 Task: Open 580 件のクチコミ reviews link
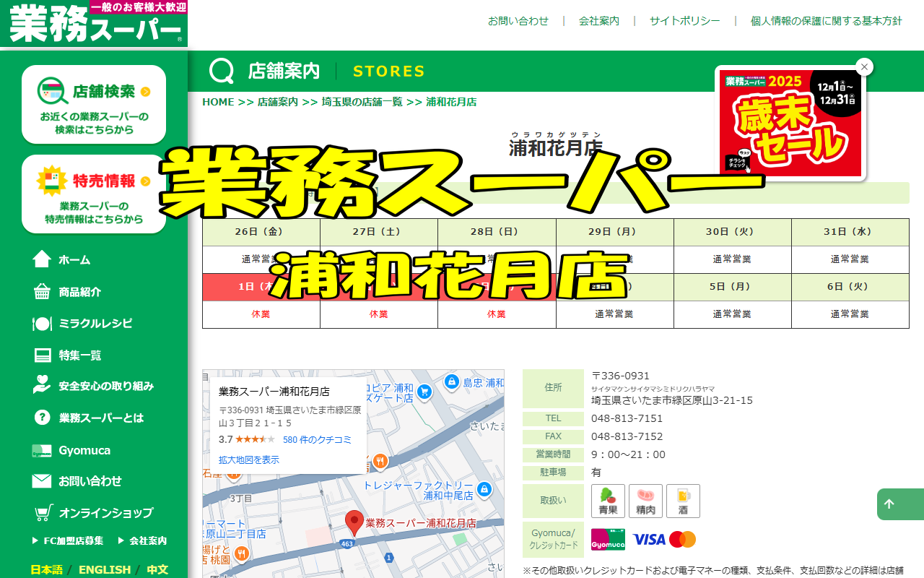pyautogui.click(x=317, y=439)
